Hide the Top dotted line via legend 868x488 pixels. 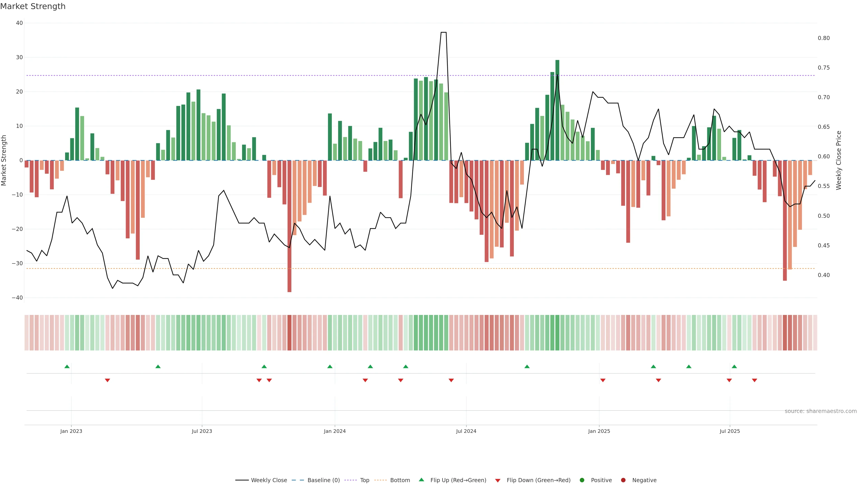364,480
